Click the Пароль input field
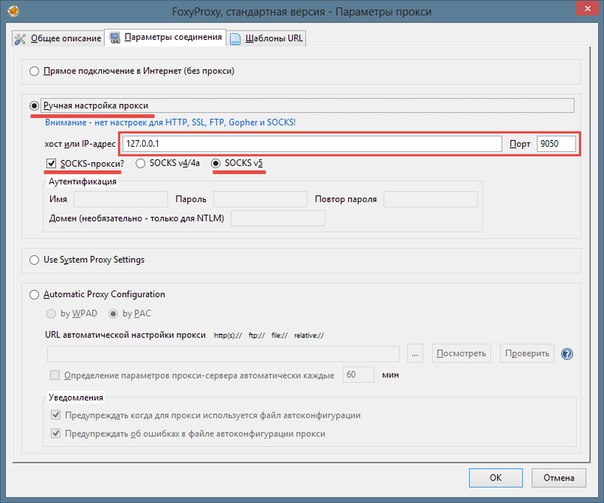The image size is (604, 503). tap(260, 199)
